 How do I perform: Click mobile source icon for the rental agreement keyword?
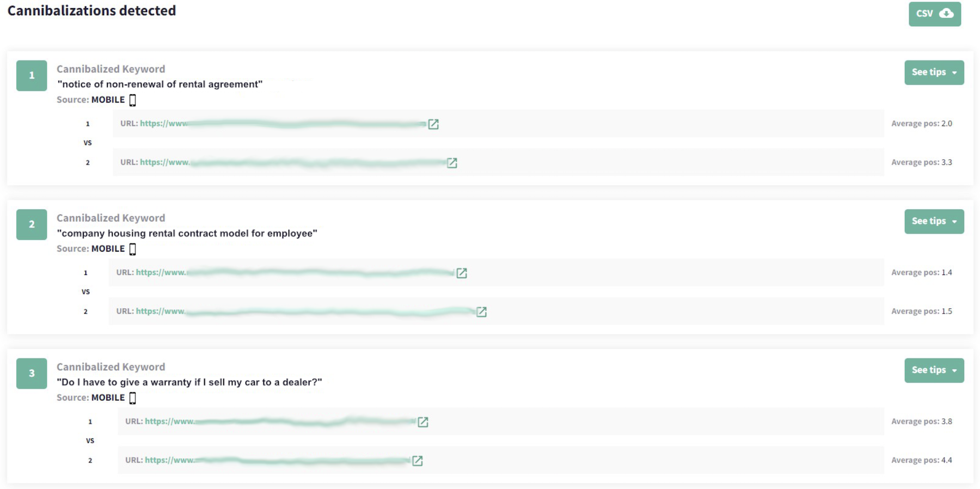point(132,100)
